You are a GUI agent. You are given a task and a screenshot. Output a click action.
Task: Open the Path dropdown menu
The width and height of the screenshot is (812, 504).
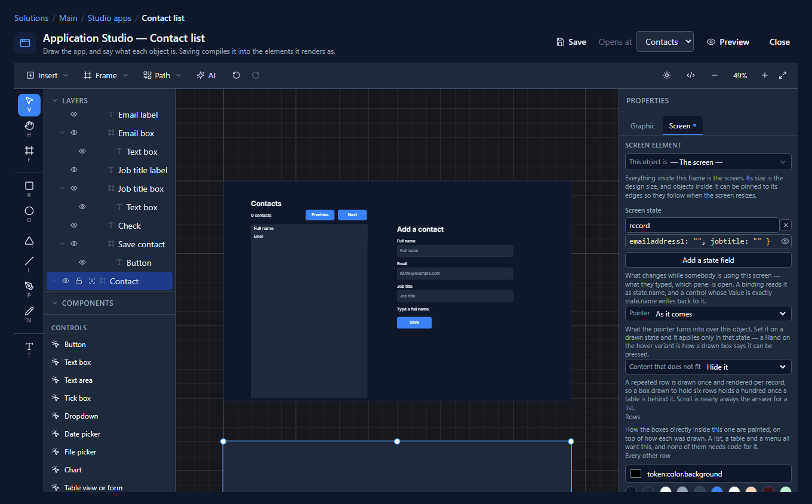tap(162, 75)
